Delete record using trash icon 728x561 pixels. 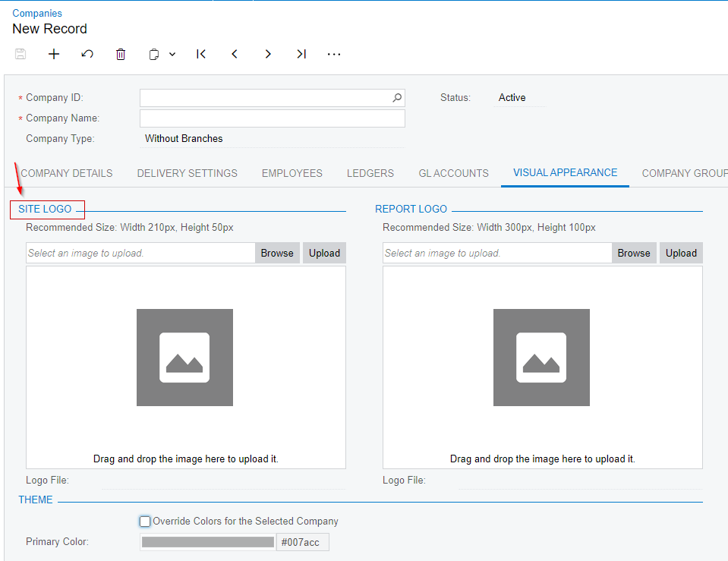(x=121, y=54)
